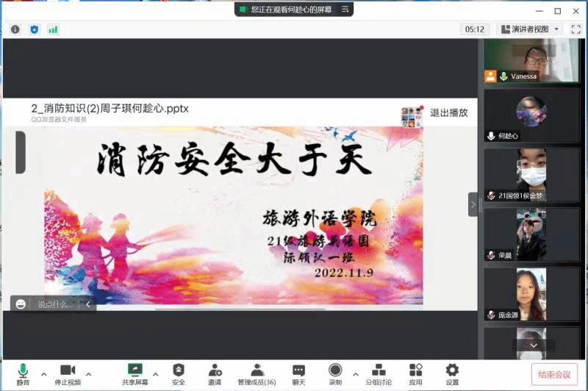Screen dimensions: 588x391
Task: Expand options arrow beside 共享屏幕
Action: [155, 373]
